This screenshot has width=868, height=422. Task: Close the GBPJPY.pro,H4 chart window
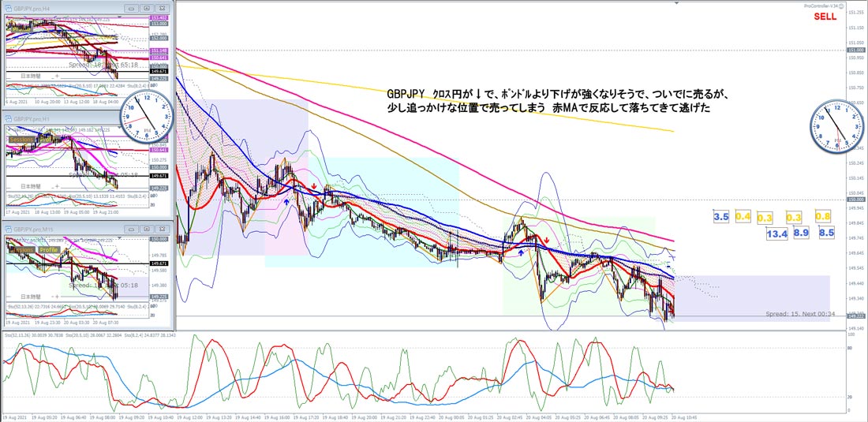[161, 9]
